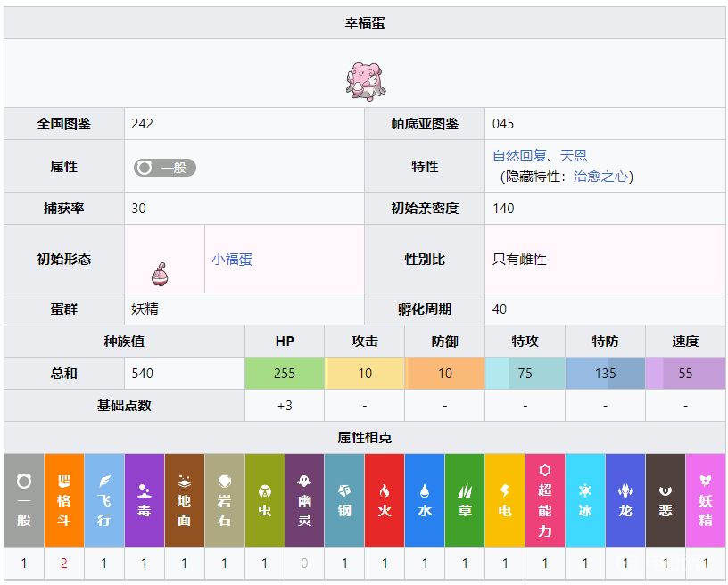This screenshot has width=728, height=585.
Task: Click the ghost effectiveness value 0
Action: click(304, 564)
